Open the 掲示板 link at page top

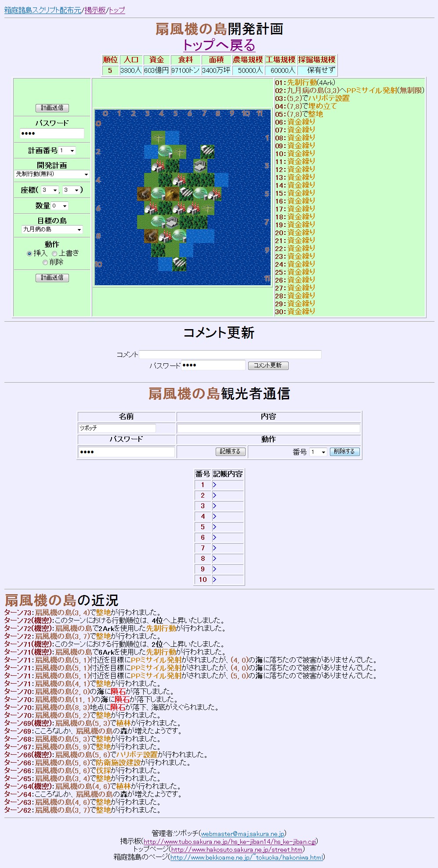(95, 10)
